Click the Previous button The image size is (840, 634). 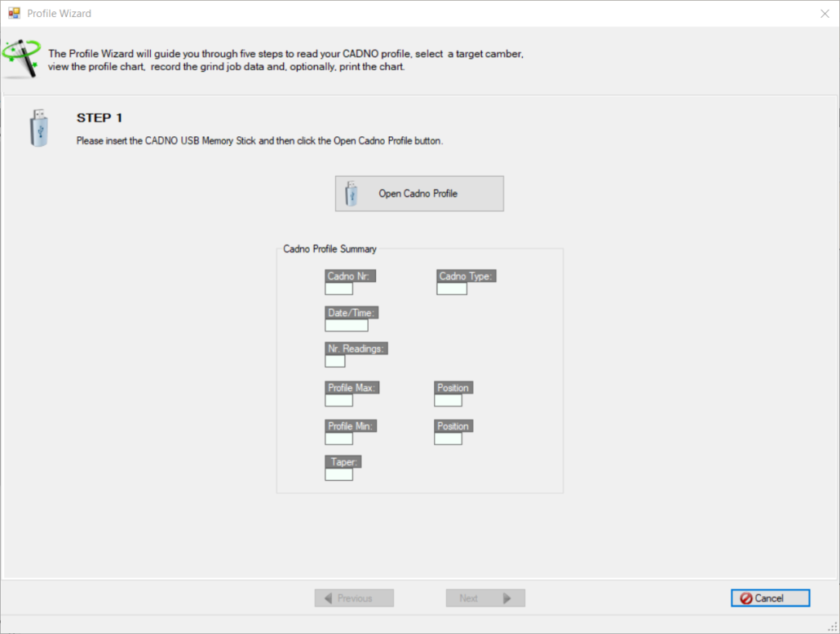pos(354,598)
